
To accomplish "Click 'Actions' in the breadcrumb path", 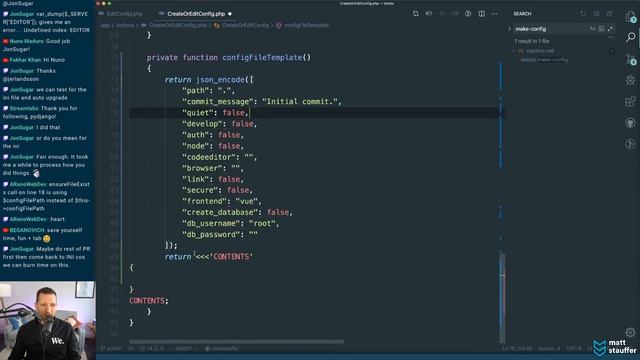I will [125, 25].
